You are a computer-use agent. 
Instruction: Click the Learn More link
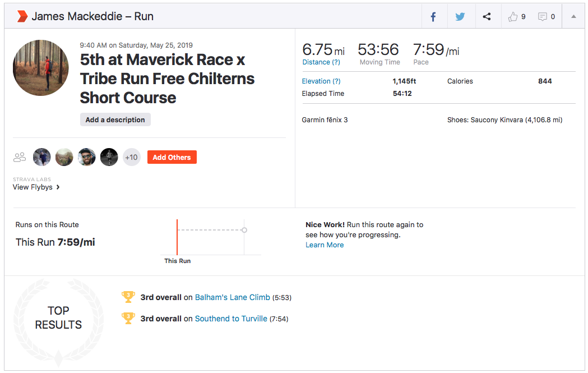[325, 245]
